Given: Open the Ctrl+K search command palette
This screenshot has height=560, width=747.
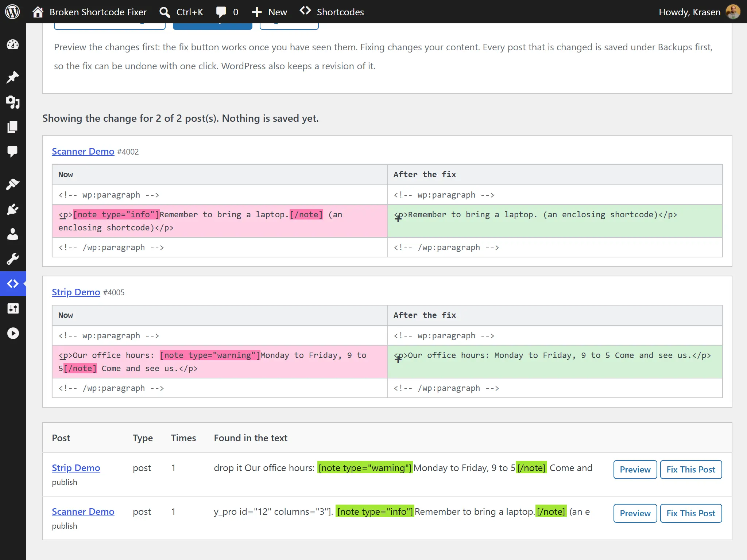Looking at the screenshot, I should pos(181,12).
